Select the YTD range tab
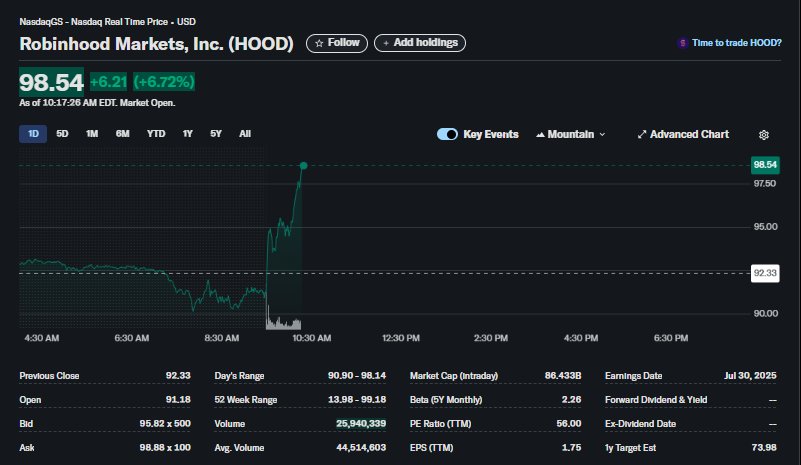Viewport: 801px width, 465px height. (156, 134)
